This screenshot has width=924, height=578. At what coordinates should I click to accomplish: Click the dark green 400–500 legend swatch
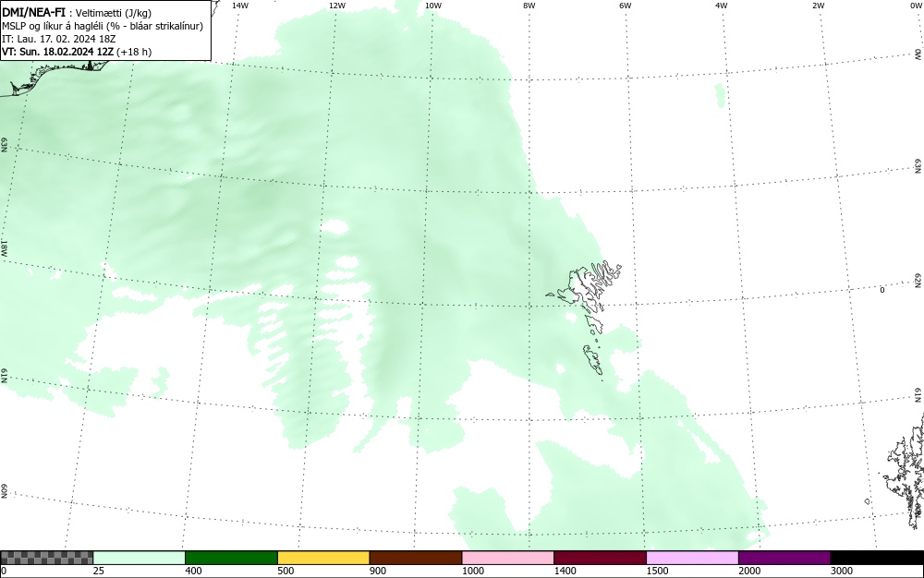coord(231,558)
